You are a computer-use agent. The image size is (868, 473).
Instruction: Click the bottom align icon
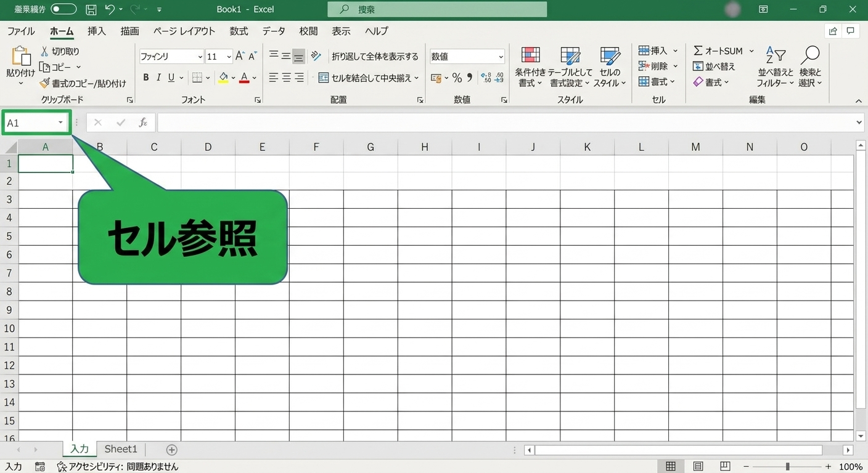298,57
